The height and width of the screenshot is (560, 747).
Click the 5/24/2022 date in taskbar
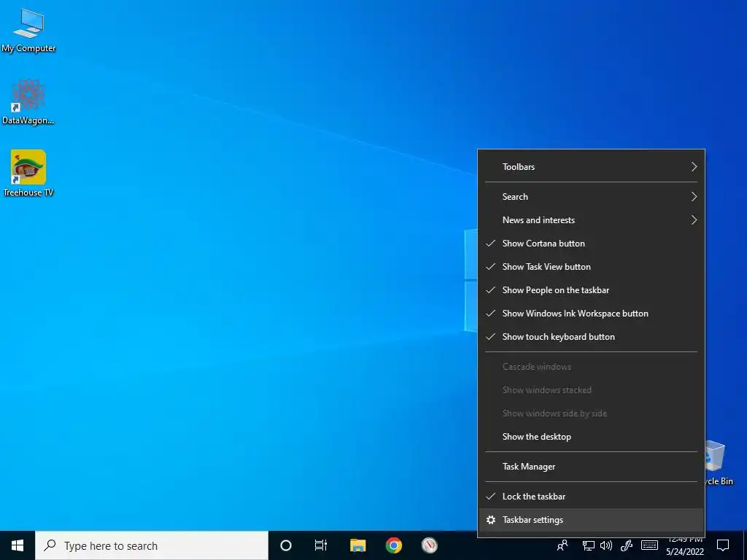pyautogui.click(x=685, y=552)
